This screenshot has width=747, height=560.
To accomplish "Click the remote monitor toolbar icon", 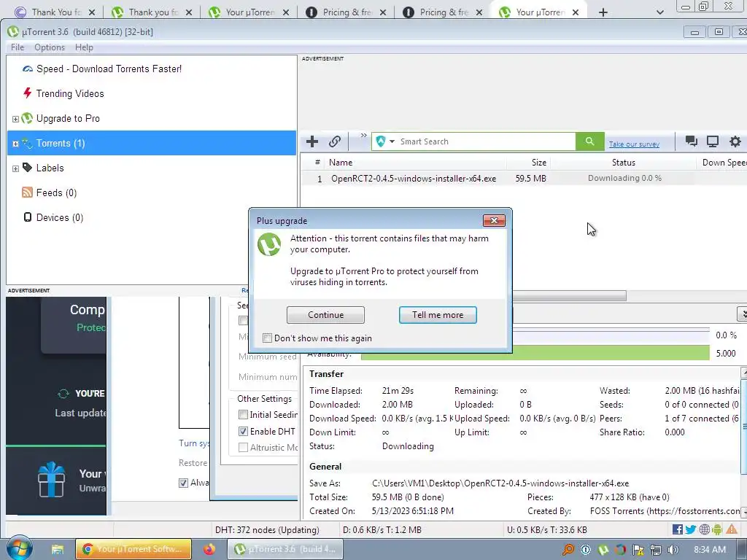I will pyautogui.click(x=713, y=141).
